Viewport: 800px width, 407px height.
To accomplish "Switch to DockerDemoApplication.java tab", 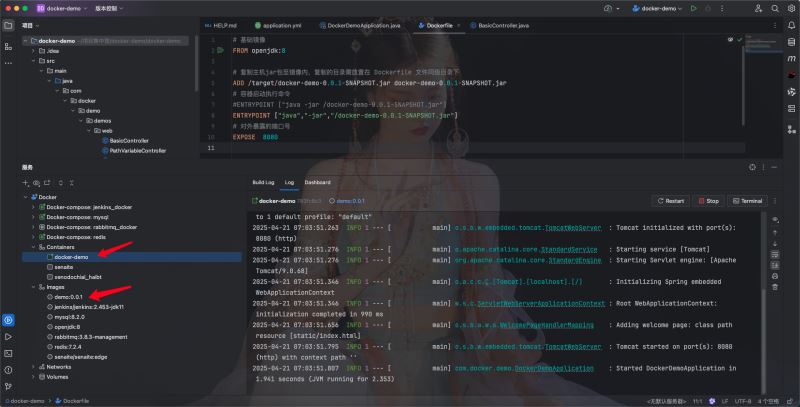I will pyautogui.click(x=360, y=26).
